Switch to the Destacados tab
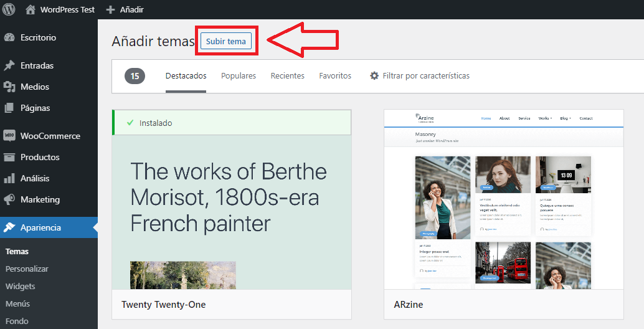Viewport: 644px width, 329px height. click(x=186, y=75)
